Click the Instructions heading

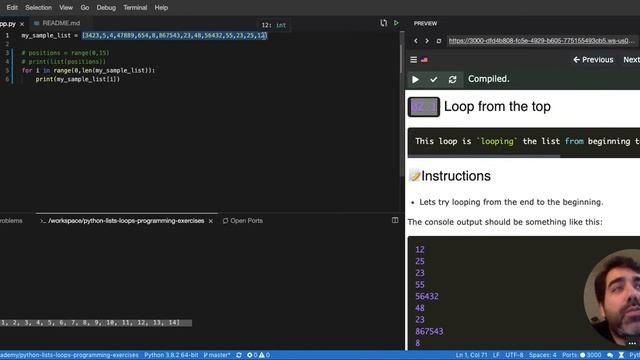[x=456, y=176]
